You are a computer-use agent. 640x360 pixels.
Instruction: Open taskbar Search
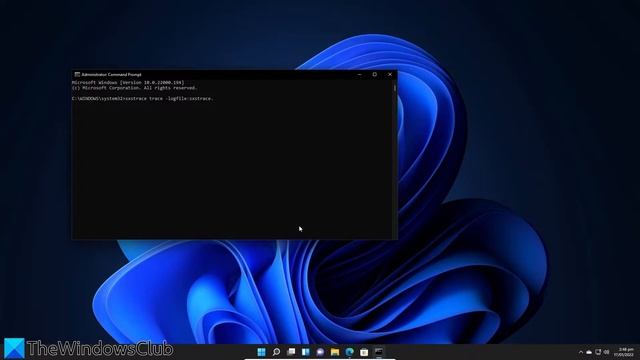[x=276, y=351]
